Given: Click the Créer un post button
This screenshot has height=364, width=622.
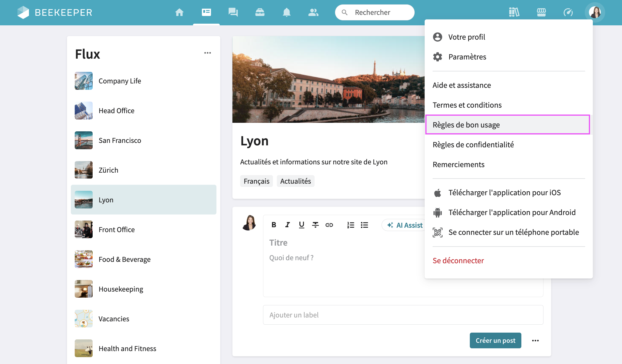Looking at the screenshot, I should (495, 341).
